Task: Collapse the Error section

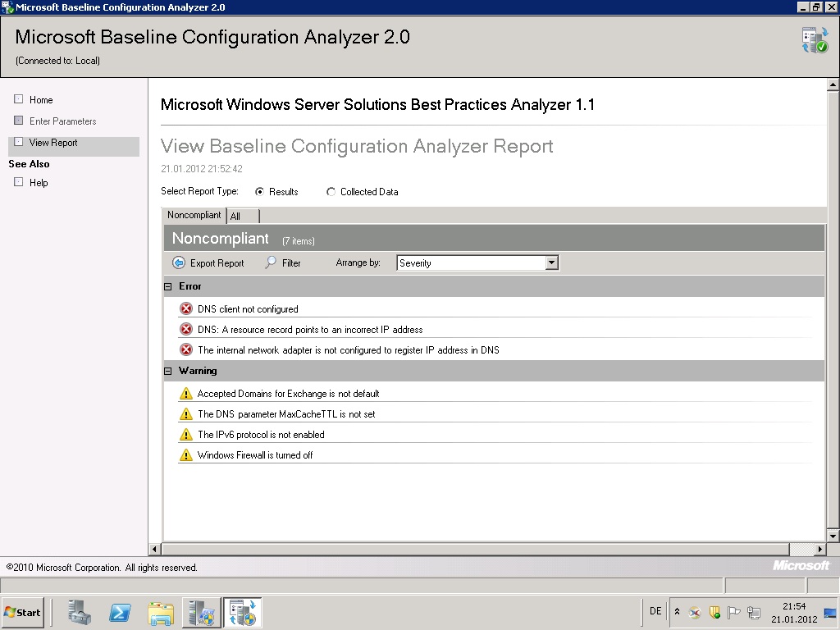Action: pyautogui.click(x=169, y=286)
